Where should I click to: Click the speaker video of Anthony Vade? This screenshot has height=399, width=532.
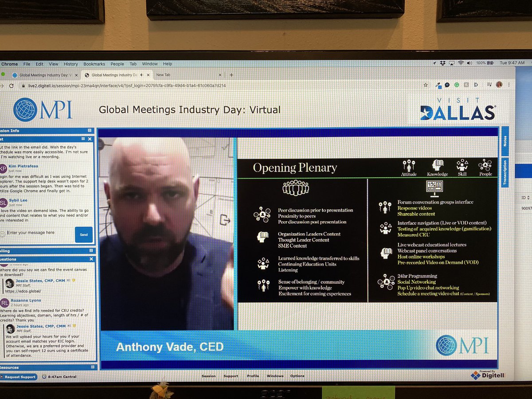[x=166, y=234]
